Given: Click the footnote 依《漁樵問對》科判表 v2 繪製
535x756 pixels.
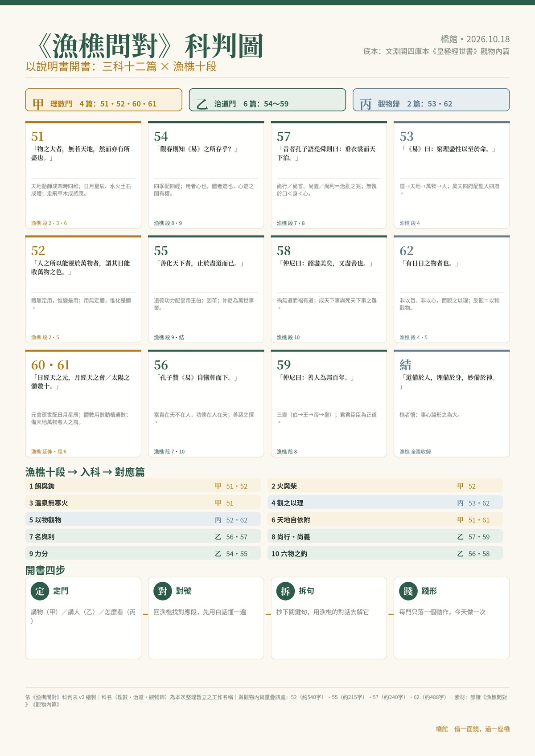Looking at the screenshot, I should tap(61, 697).
